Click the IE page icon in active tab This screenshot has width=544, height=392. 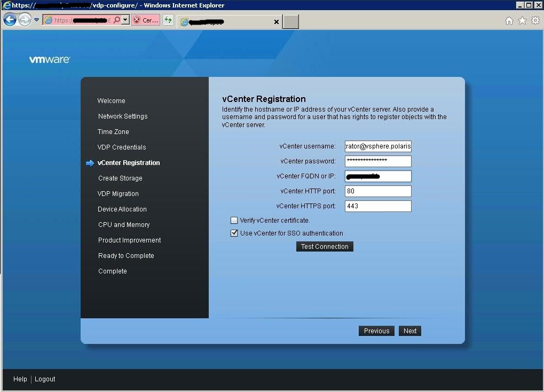coord(185,22)
